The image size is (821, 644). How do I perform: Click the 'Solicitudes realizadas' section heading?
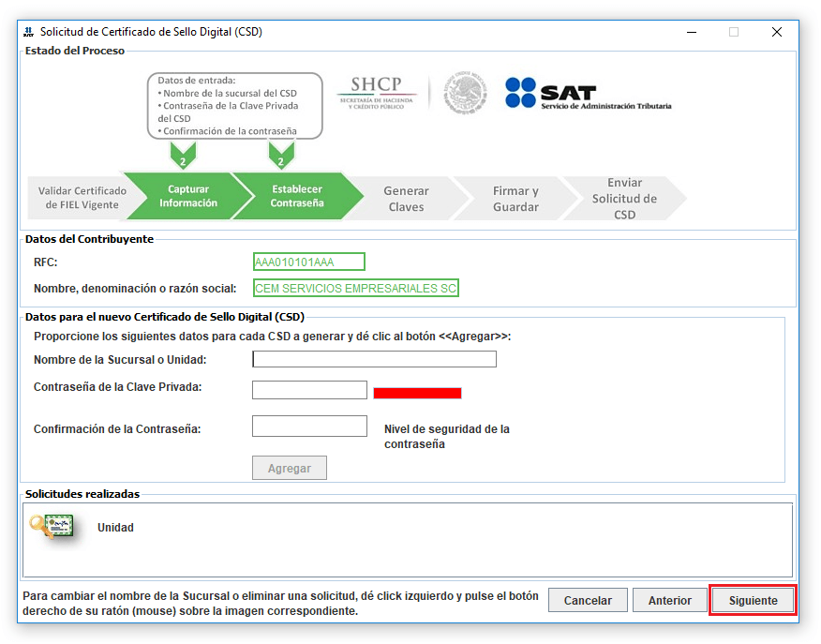[82, 494]
